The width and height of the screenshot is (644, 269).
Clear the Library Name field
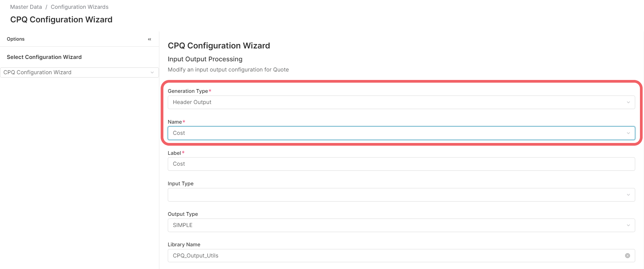click(x=627, y=256)
